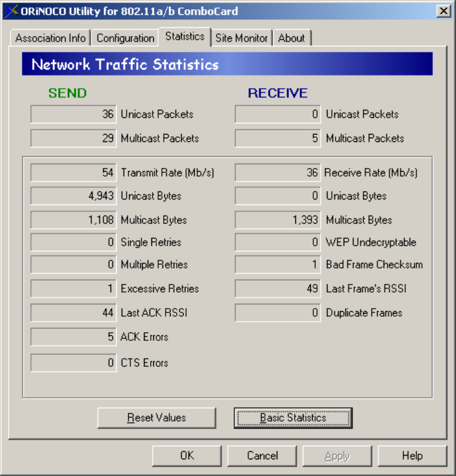
Task: Click the CTS Errors label
Action: click(x=145, y=362)
